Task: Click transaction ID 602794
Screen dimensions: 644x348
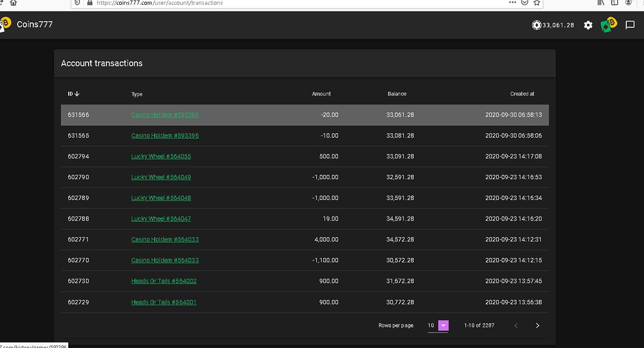Action: (78, 157)
